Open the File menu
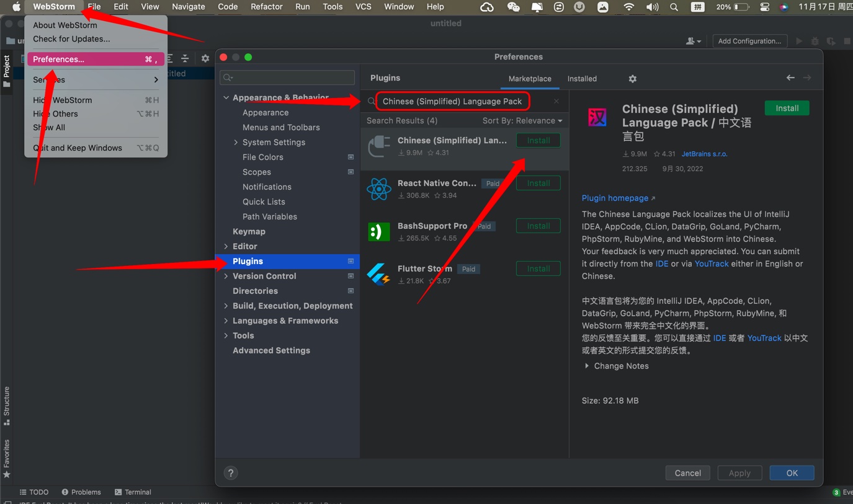Screen dimensions: 853x504 [x=94, y=7]
